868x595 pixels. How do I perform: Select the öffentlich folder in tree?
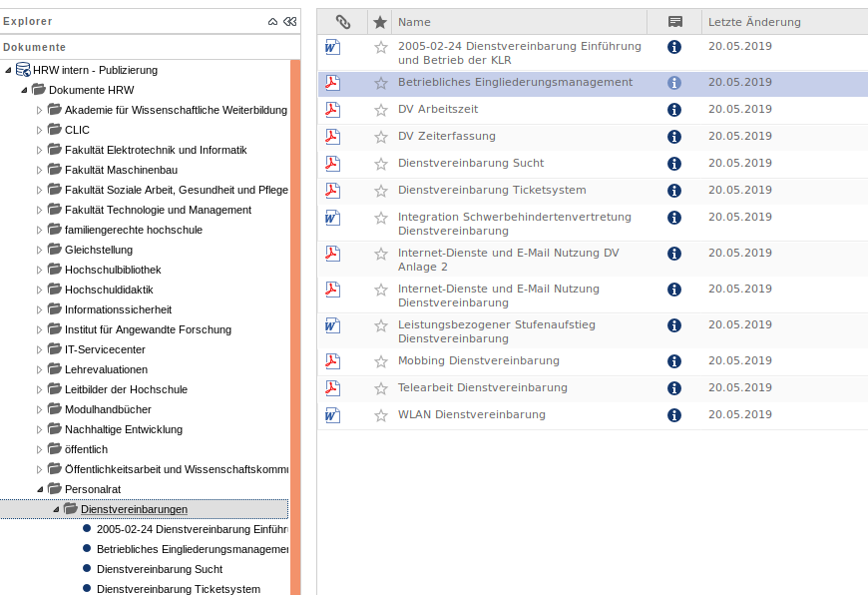click(87, 449)
